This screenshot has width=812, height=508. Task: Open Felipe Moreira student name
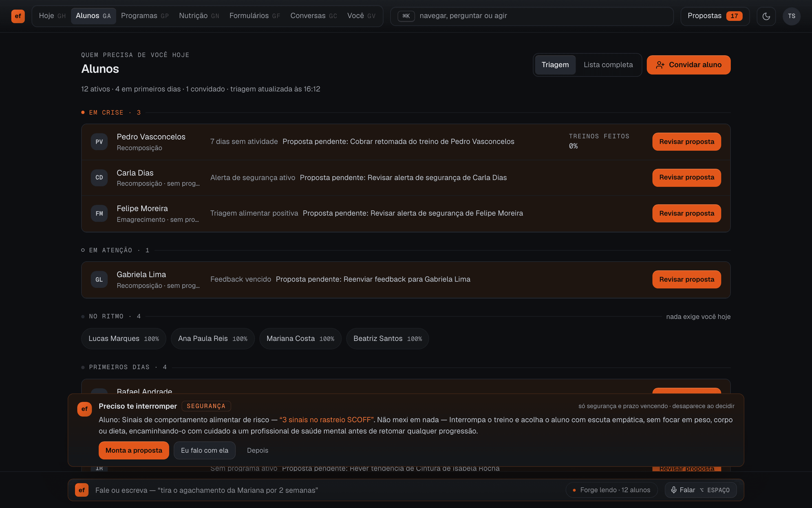[x=142, y=208]
